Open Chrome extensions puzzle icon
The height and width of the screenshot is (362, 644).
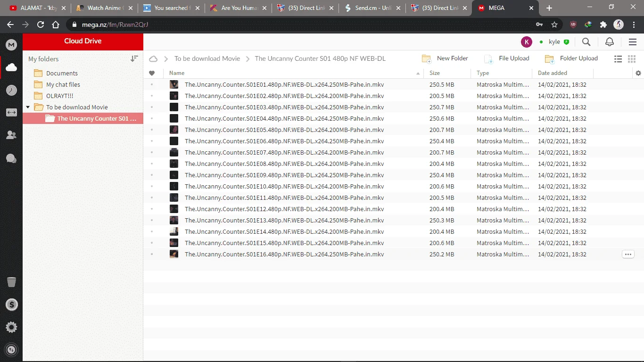click(x=603, y=25)
